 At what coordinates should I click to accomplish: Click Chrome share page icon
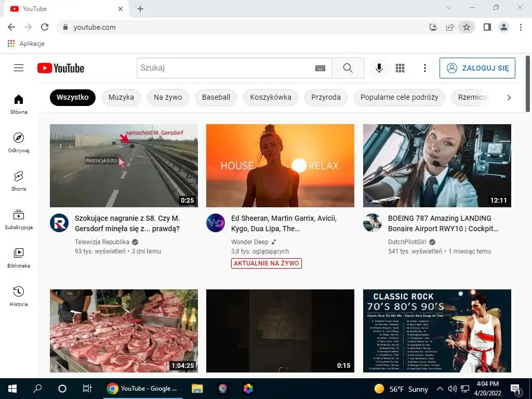click(450, 27)
